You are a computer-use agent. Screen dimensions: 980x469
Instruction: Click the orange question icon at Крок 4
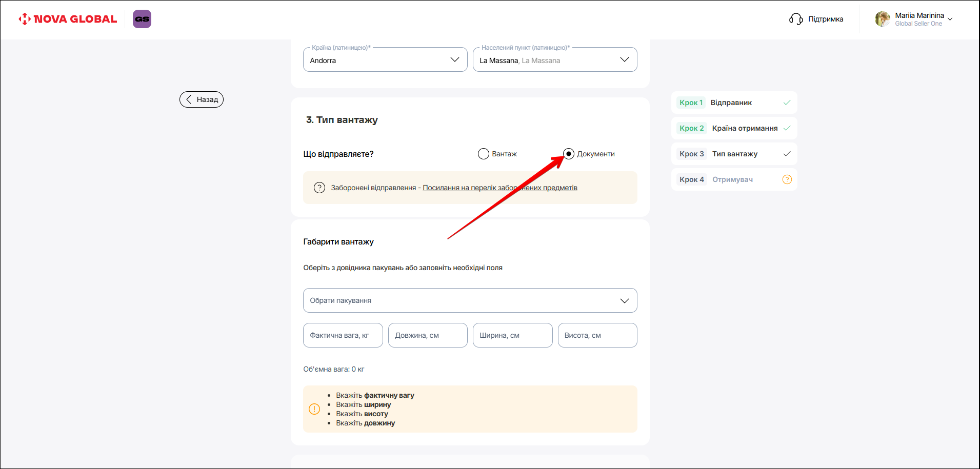pyautogui.click(x=787, y=179)
